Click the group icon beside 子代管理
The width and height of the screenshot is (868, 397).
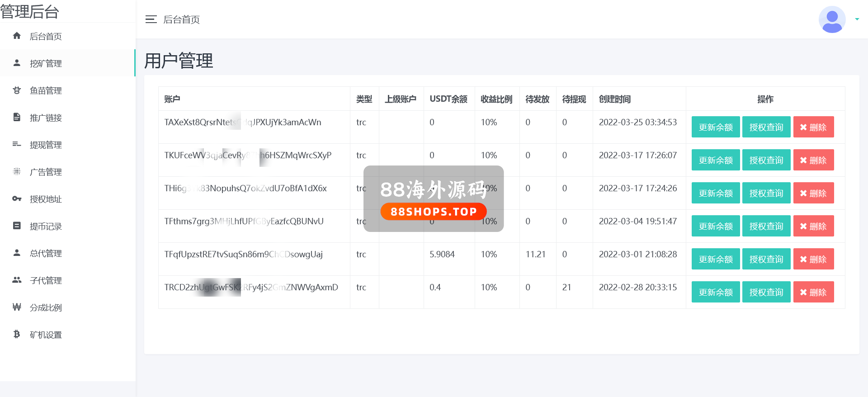coord(17,280)
